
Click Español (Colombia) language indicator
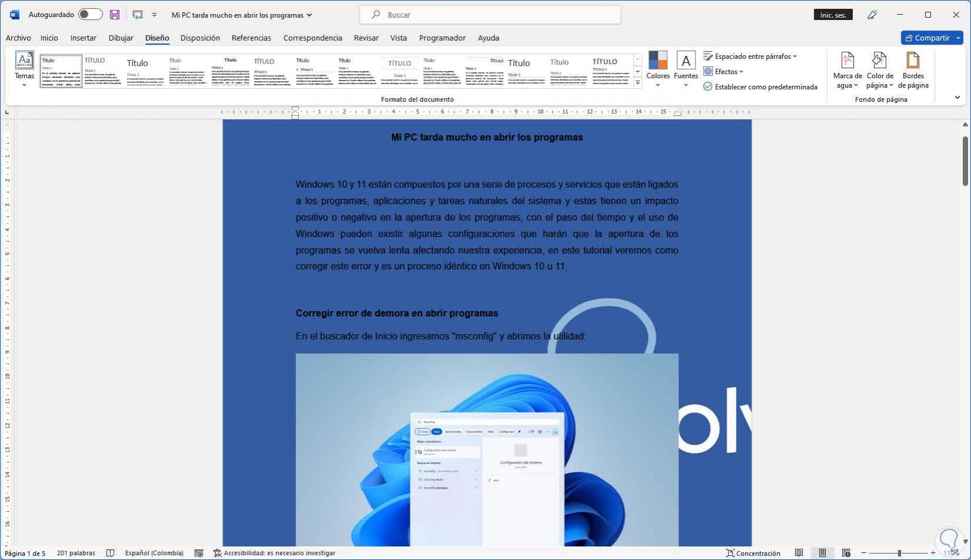pyautogui.click(x=154, y=554)
